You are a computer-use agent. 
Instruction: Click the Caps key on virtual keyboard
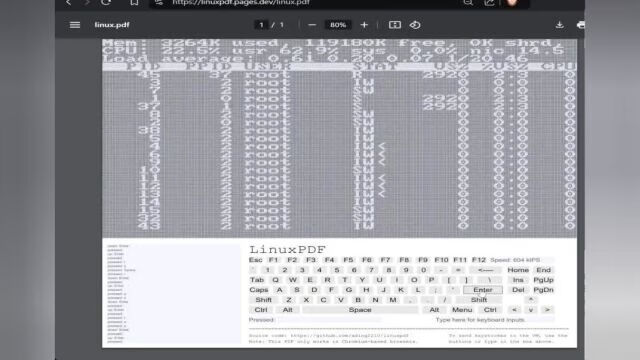(x=259, y=290)
